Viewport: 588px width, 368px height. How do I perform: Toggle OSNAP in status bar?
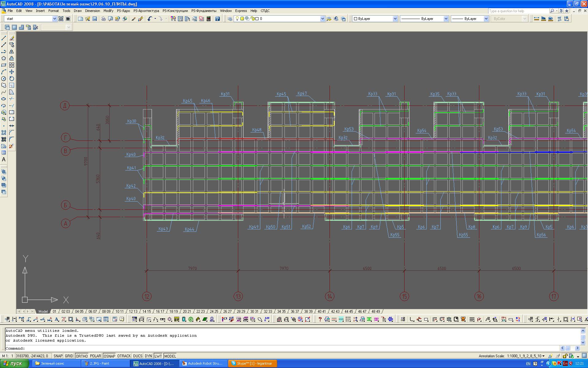pos(109,356)
